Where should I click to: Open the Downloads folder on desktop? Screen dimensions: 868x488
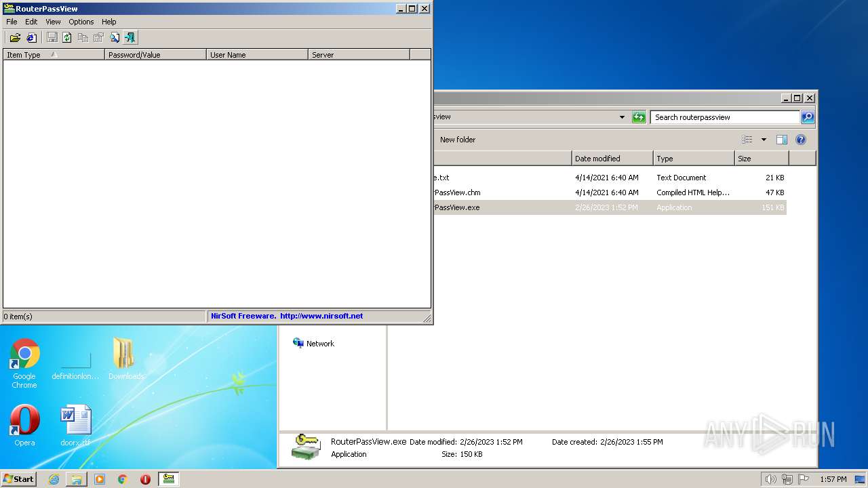pos(126,359)
